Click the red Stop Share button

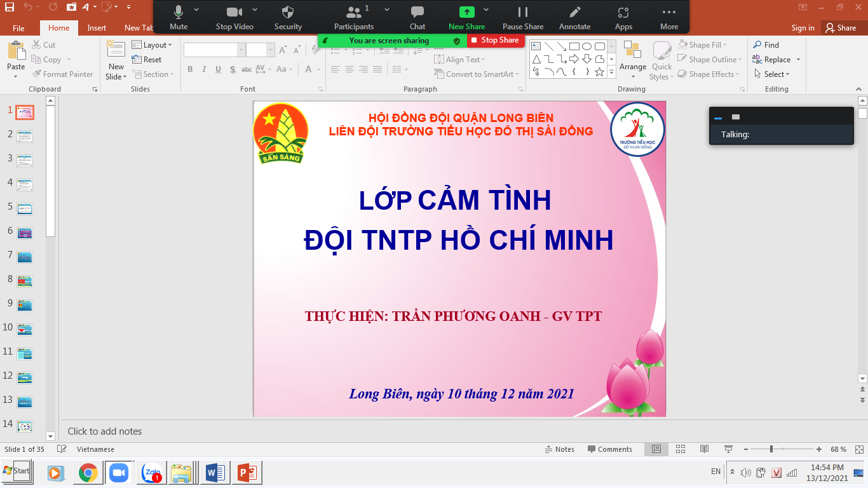495,40
